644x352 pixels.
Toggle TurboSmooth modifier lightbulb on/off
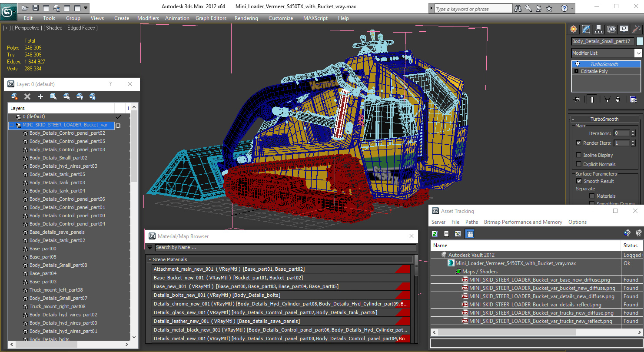click(577, 64)
